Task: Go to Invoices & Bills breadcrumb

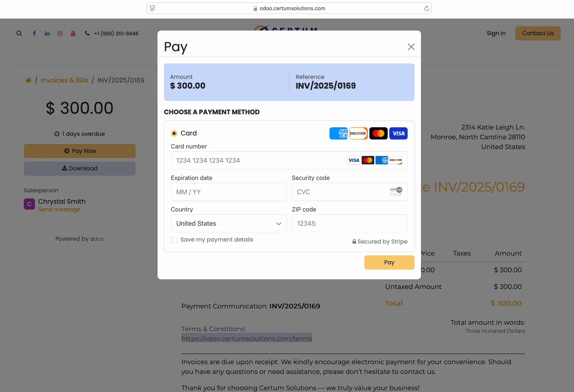Action: 64,80
